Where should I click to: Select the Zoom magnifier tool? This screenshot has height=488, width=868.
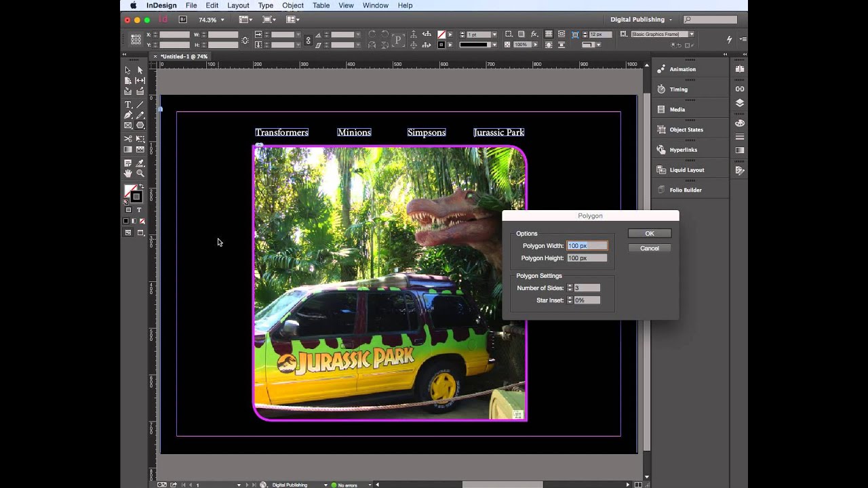(140, 174)
